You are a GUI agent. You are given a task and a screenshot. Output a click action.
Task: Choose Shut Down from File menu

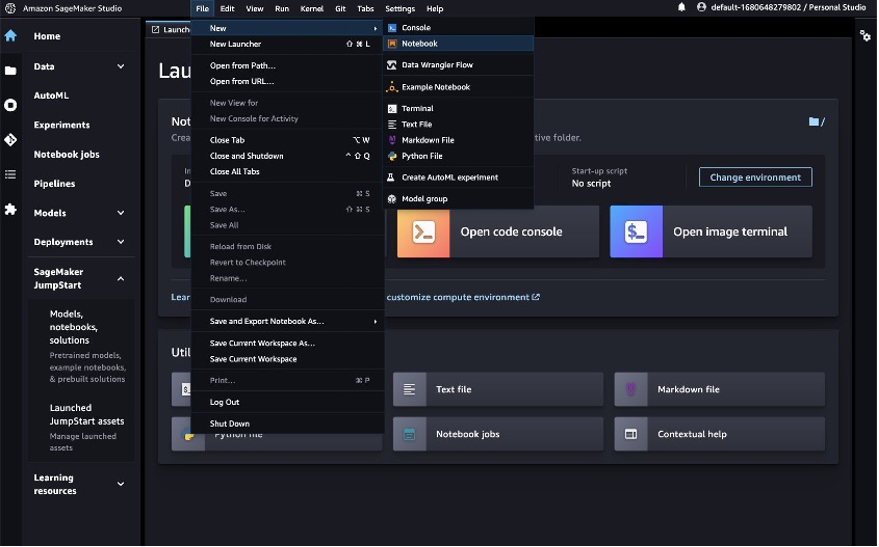[x=288, y=424]
